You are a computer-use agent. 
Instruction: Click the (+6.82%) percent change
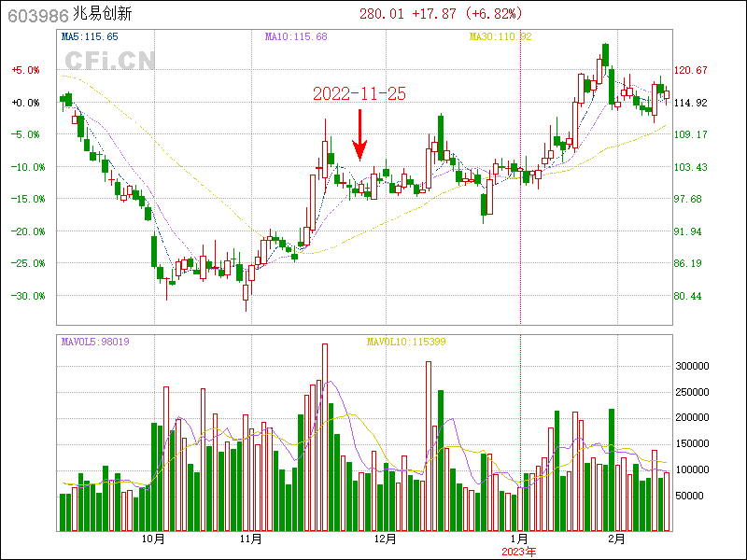494,14
